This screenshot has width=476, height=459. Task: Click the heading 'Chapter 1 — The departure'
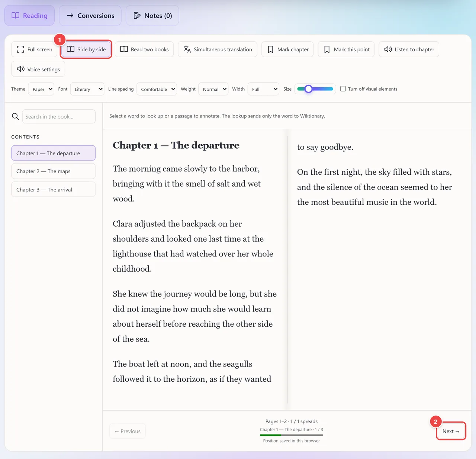176,145
